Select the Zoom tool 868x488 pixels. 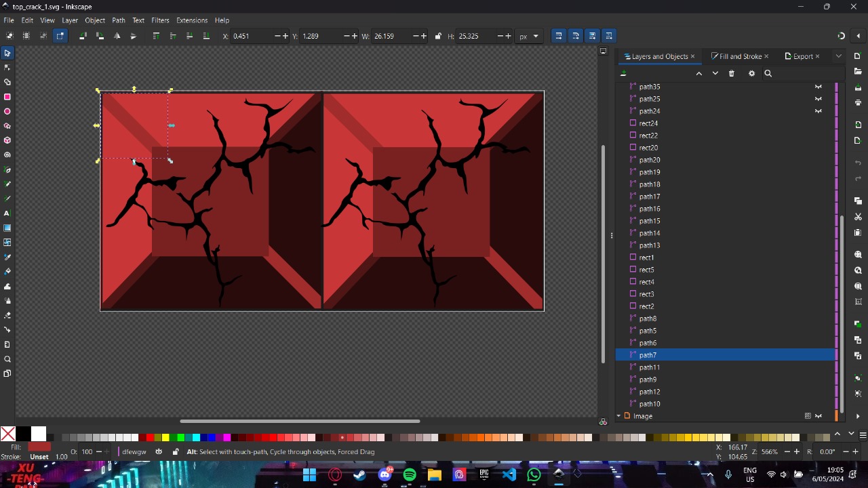click(7, 359)
